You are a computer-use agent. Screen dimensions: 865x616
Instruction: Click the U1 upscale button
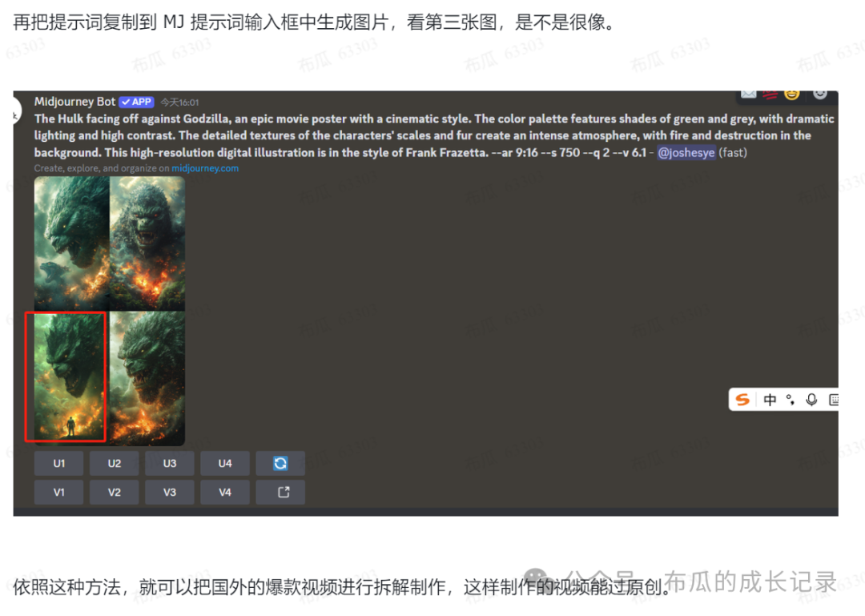coord(58,463)
